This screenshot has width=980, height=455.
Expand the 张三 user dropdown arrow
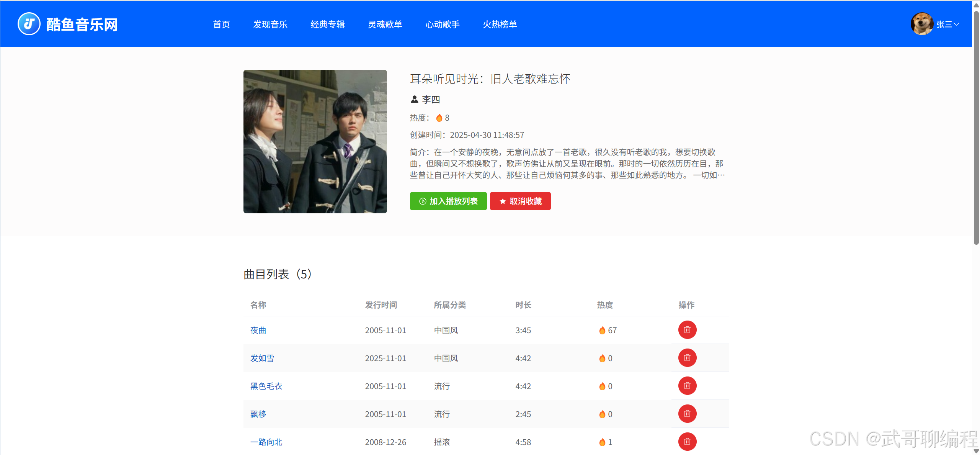click(957, 24)
